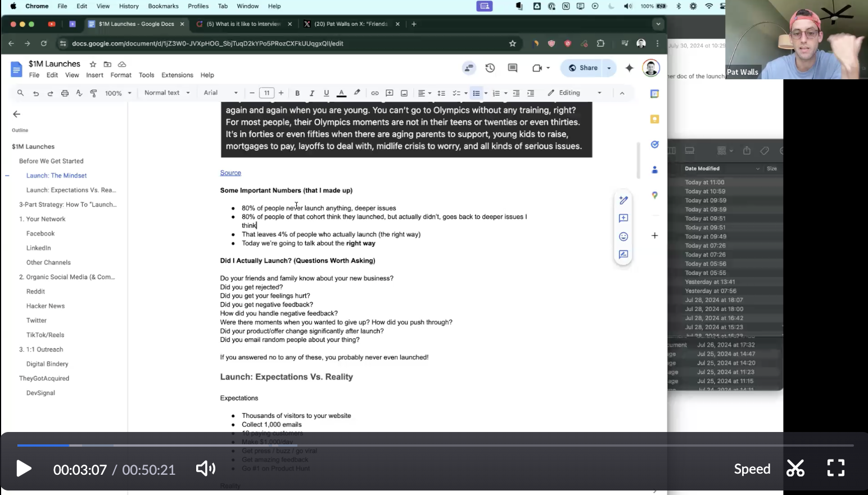
Task: Go to the Hacker News outline item
Action: click(46, 306)
